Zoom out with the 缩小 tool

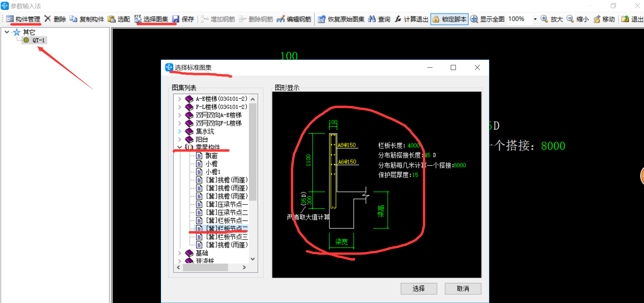tap(578, 19)
